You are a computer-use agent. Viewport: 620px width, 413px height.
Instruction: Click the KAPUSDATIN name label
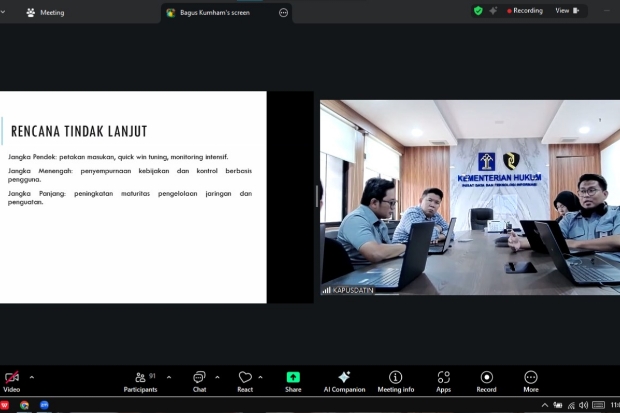click(x=348, y=290)
